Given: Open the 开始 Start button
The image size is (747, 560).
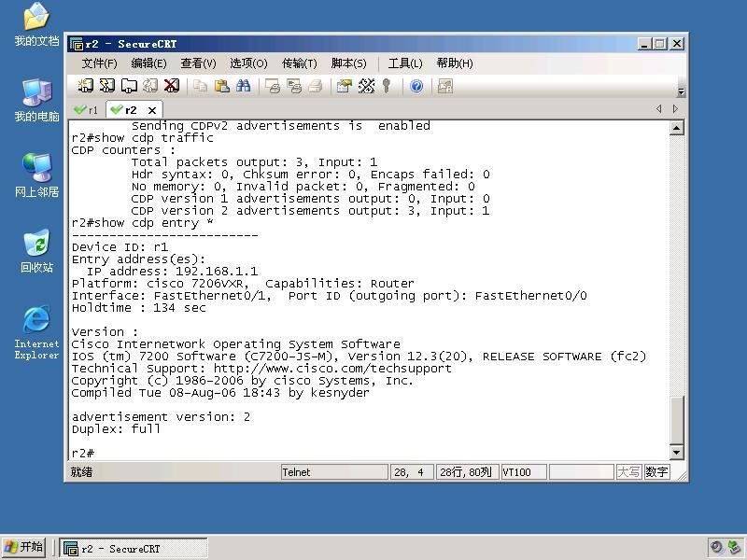Looking at the screenshot, I should [x=23, y=547].
